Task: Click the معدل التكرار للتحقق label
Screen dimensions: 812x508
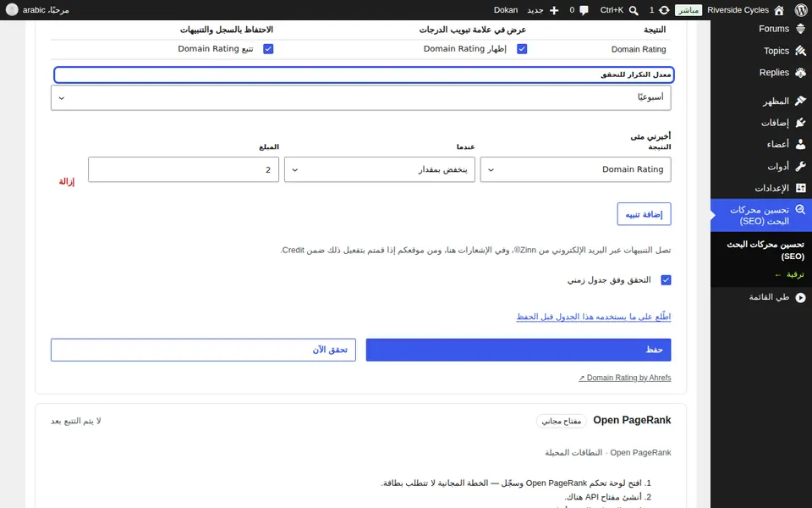Action: coord(636,75)
